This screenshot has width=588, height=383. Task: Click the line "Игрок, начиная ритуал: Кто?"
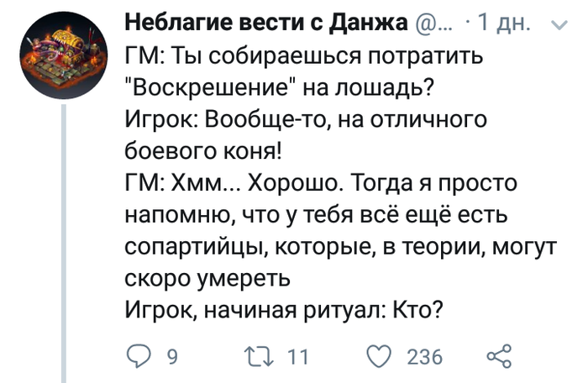tap(284, 310)
